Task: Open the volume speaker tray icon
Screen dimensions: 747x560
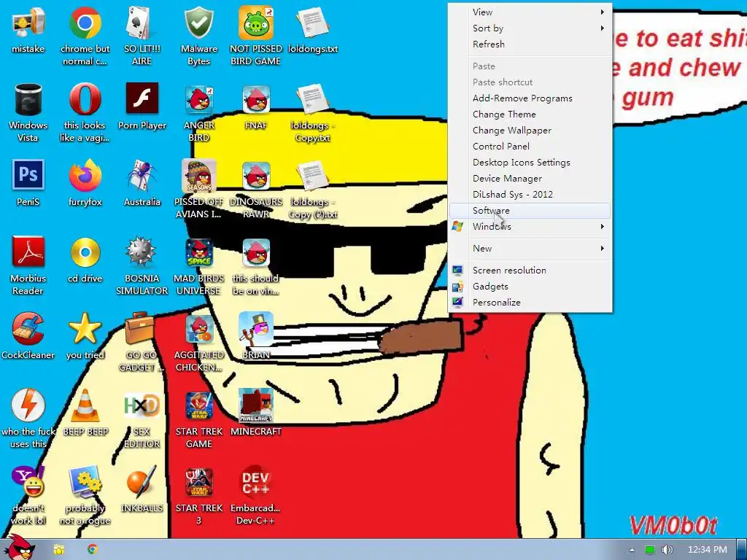Action: (667, 550)
